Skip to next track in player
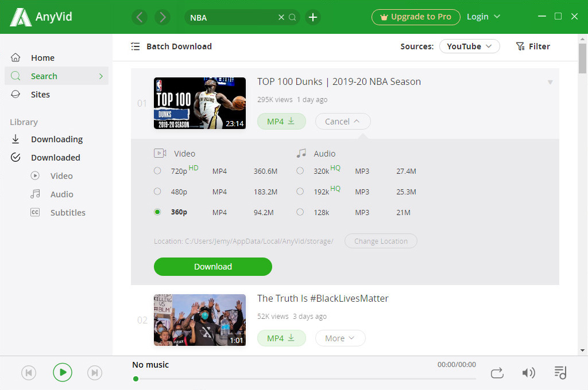Screen dimensions: 588x390 click(x=95, y=373)
